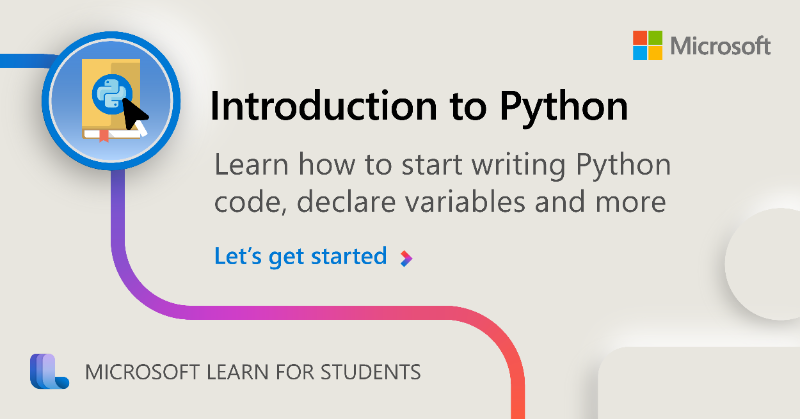Click the MICROSOFT LEARN FOR STUDENTS label

tap(253, 372)
